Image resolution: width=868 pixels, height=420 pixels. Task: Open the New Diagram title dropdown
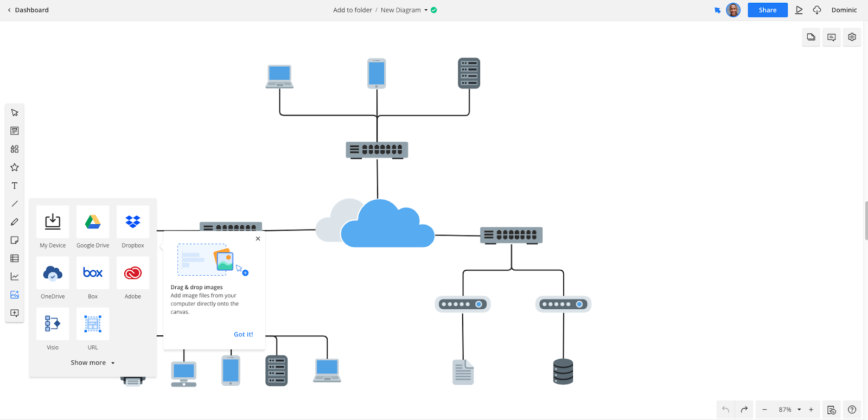426,10
